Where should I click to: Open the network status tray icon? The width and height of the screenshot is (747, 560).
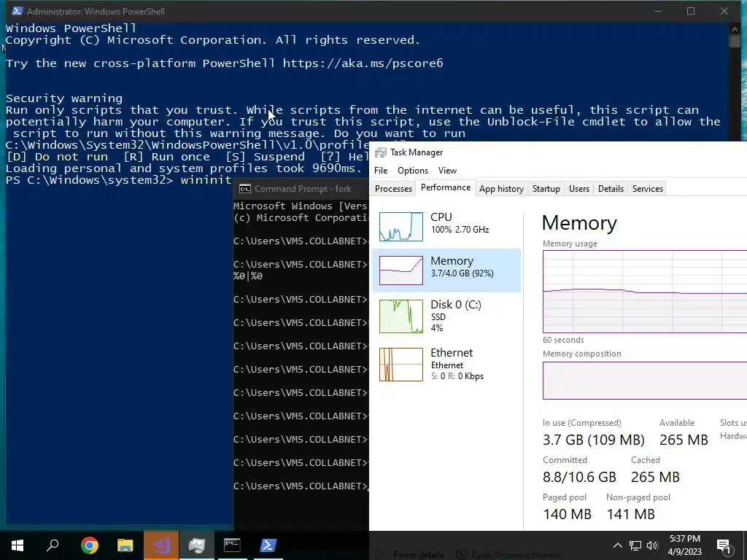coord(635,545)
